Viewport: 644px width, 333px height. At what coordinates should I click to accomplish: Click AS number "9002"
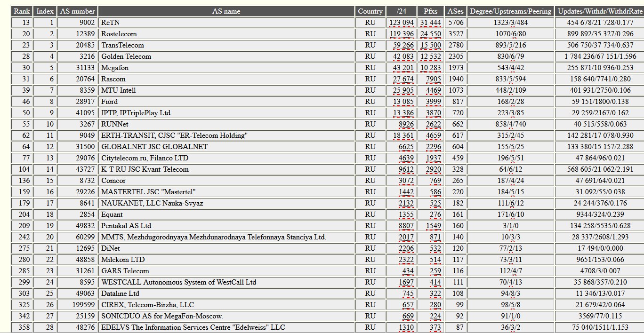tap(88, 23)
